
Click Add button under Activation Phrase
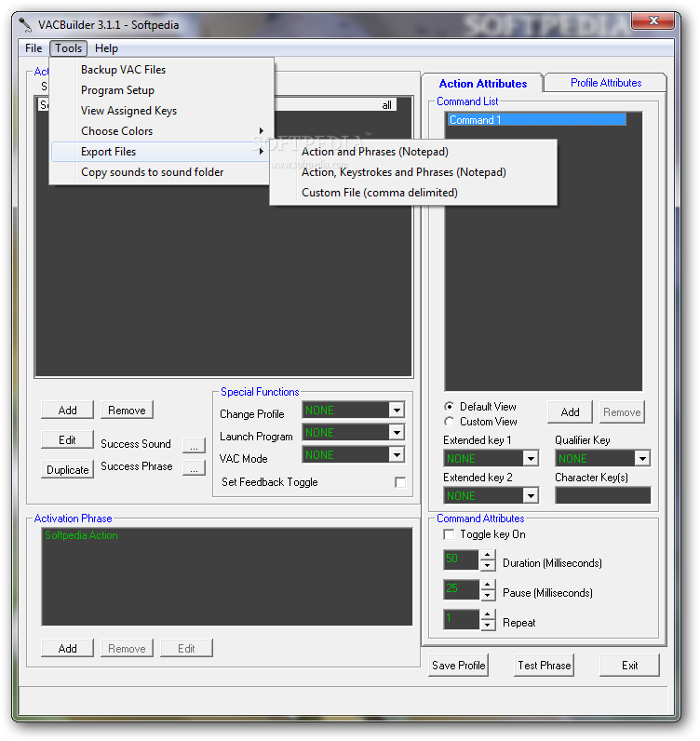pyautogui.click(x=68, y=648)
